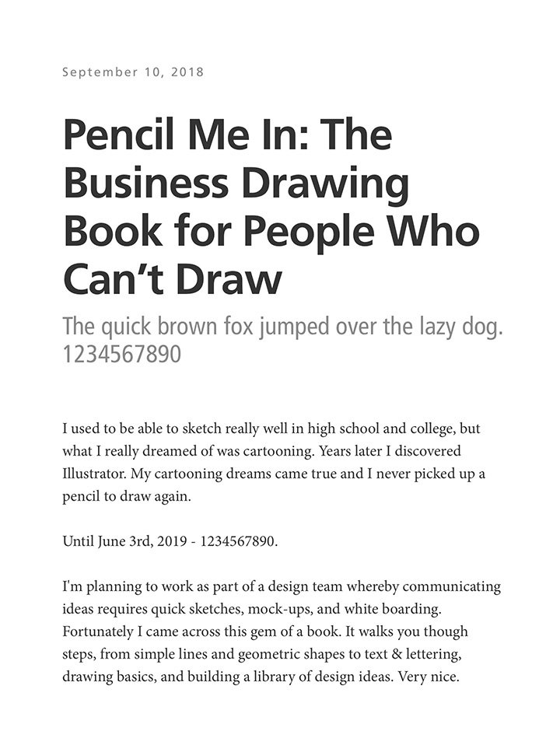Click the gray number 1234567890 under the subtitle

(121, 355)
